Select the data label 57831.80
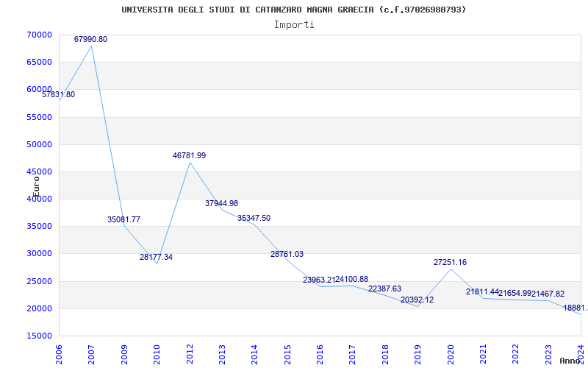 (59, 95)
